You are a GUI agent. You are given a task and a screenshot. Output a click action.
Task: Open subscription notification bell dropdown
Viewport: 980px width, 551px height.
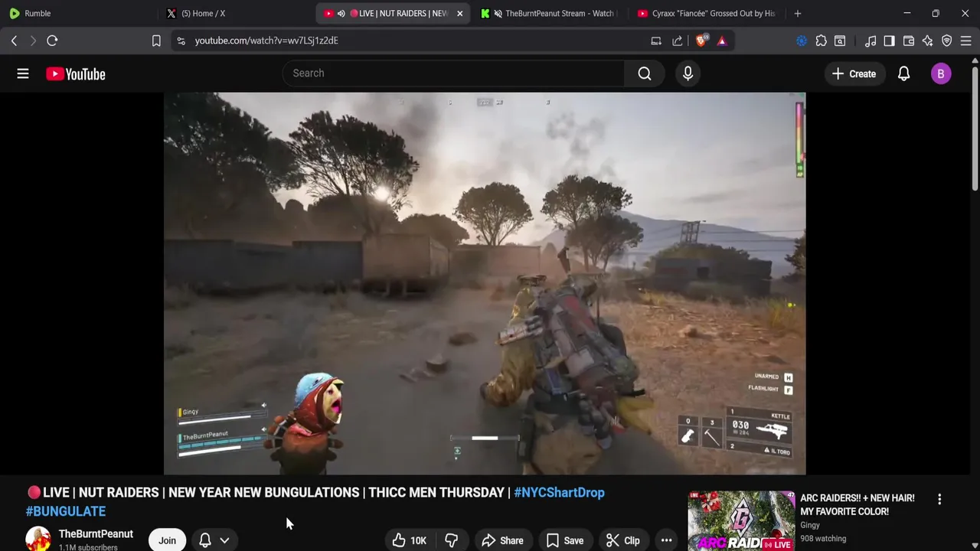[x=214, y=540]
